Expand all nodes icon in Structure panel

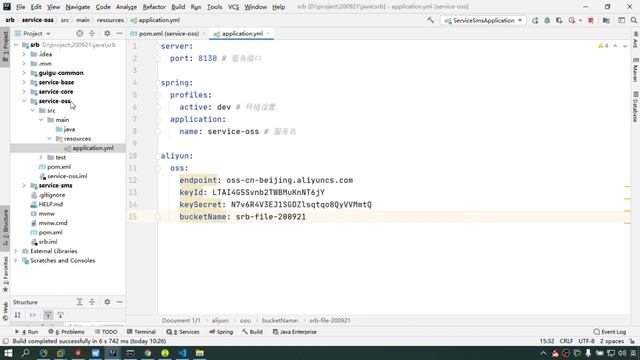point(80,302)
